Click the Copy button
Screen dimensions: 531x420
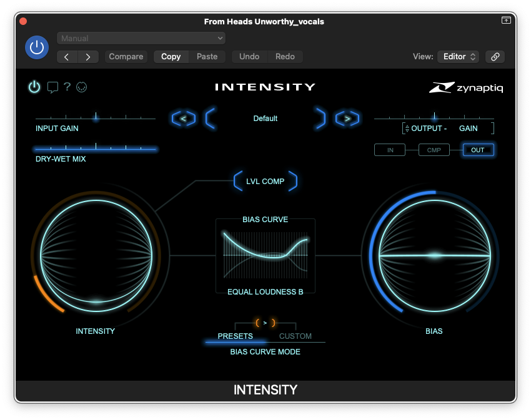pos(171,57)
